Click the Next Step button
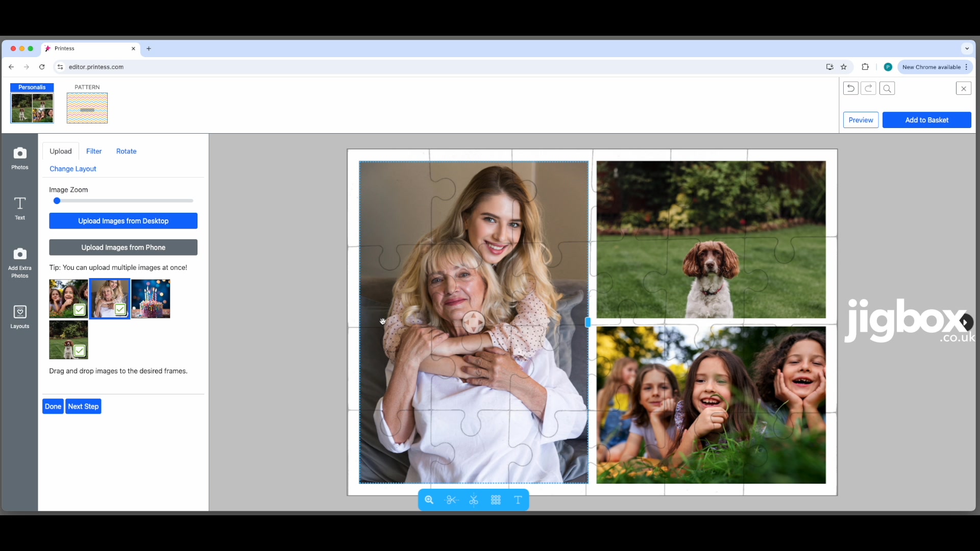This screenshot has height=551, width=980. (x=83, y=407)
